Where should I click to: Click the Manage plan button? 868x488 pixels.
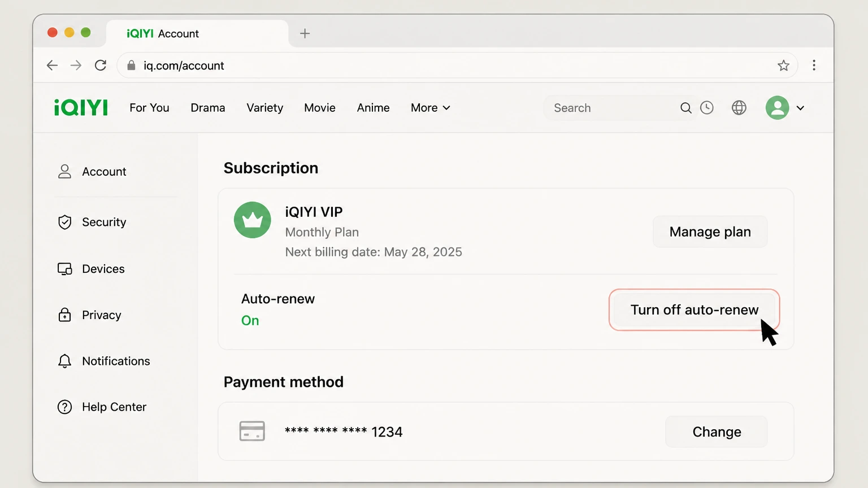pyautogui.click(x=710, y=232)
